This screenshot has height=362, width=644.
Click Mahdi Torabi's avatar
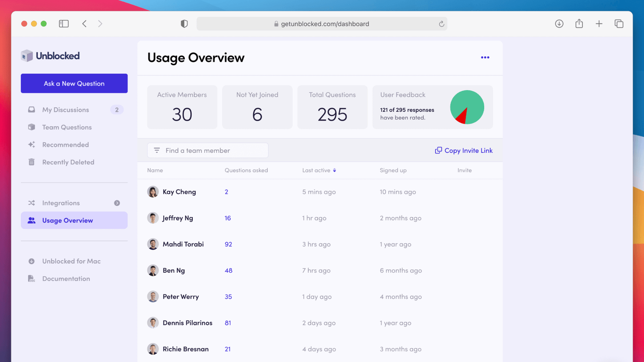pyautogui.click(x=153, y=244)
